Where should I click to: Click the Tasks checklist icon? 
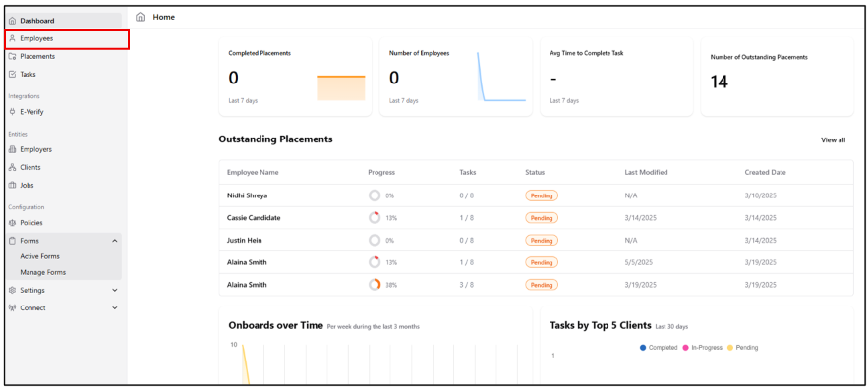pos(13,74)
